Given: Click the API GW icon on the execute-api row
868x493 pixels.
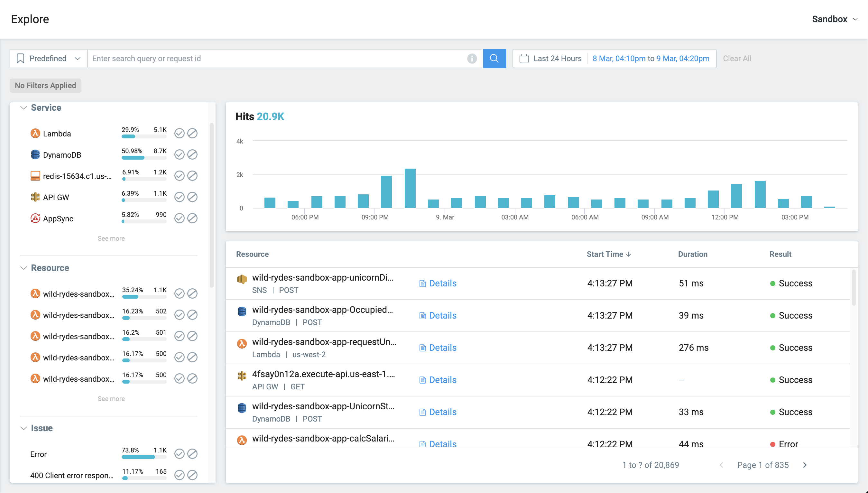Looking at the screenshot, I should 242,376.
